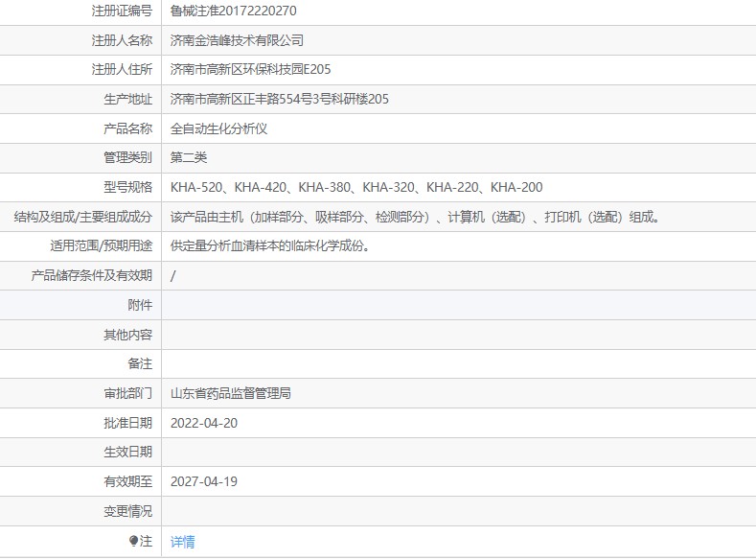
Task: Select registrant name 济南金浩峰技术有限公司
Action: pyautogui.click(x=237, y=40)
